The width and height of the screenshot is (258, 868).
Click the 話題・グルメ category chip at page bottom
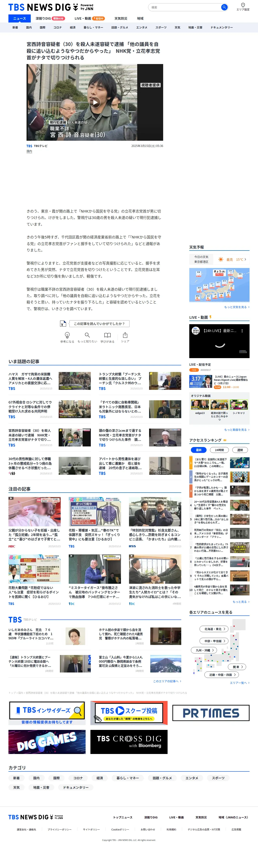pyautogui.click(x=162, y=778)
